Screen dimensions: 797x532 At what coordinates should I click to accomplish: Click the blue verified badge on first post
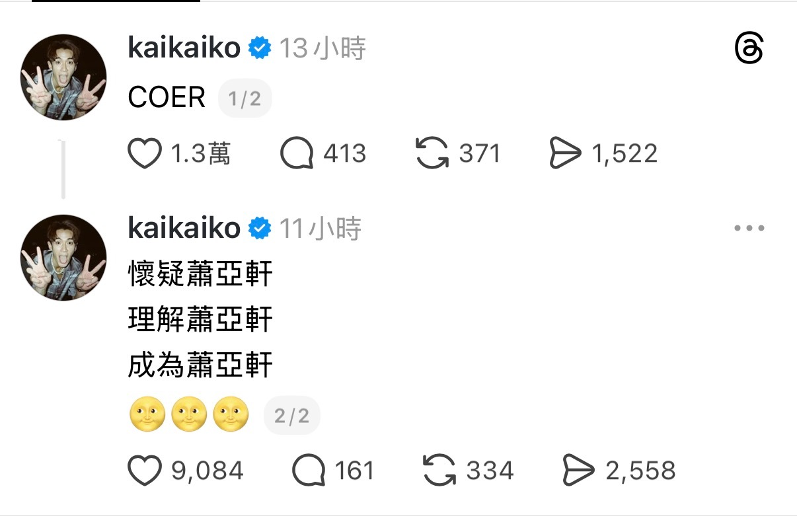pyautogui.click(x=260, y=48)
